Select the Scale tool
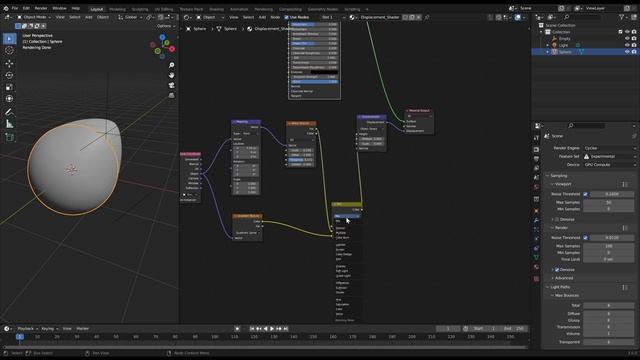Image resolution: width=640 pixels, height=360 pixels. (9, 87)
